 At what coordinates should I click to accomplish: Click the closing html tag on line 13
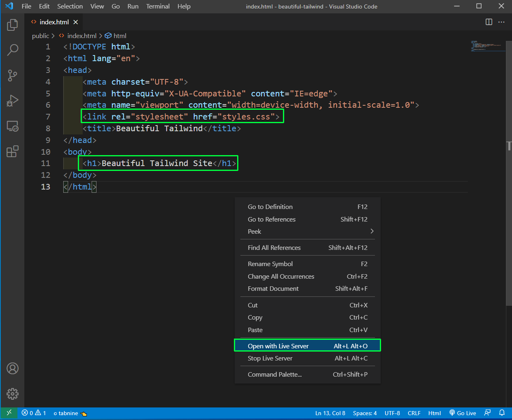pos(80,187)
